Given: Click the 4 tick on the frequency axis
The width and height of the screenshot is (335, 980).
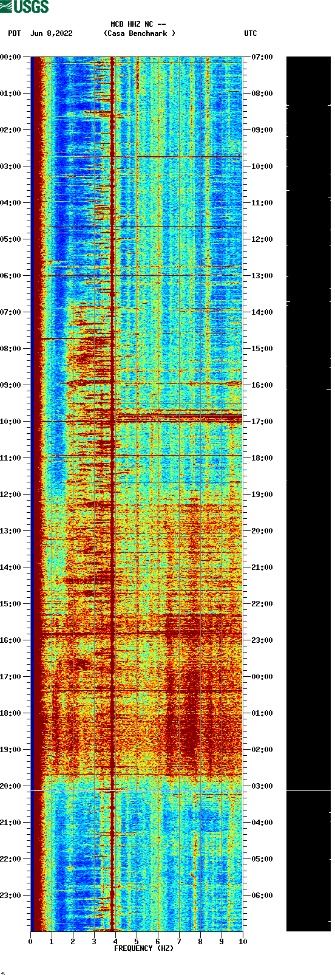Looking at the screenshot, I should coord(115,941).
